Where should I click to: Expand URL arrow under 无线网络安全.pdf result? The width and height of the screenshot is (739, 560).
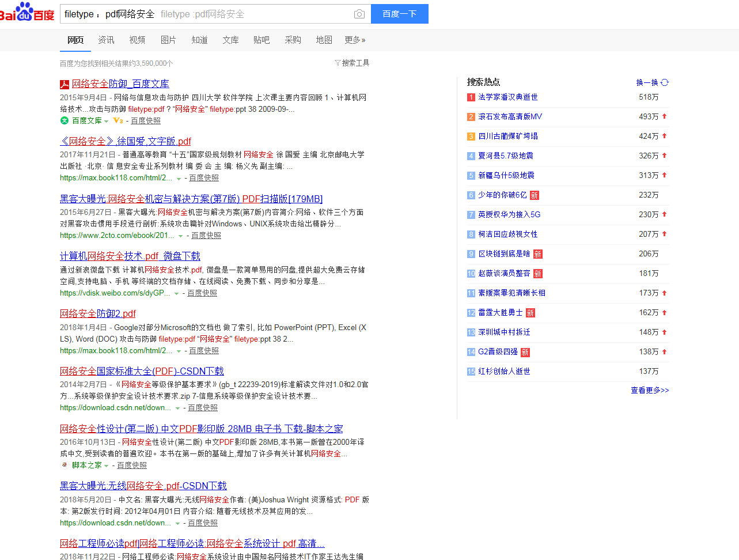coord(177,523)
